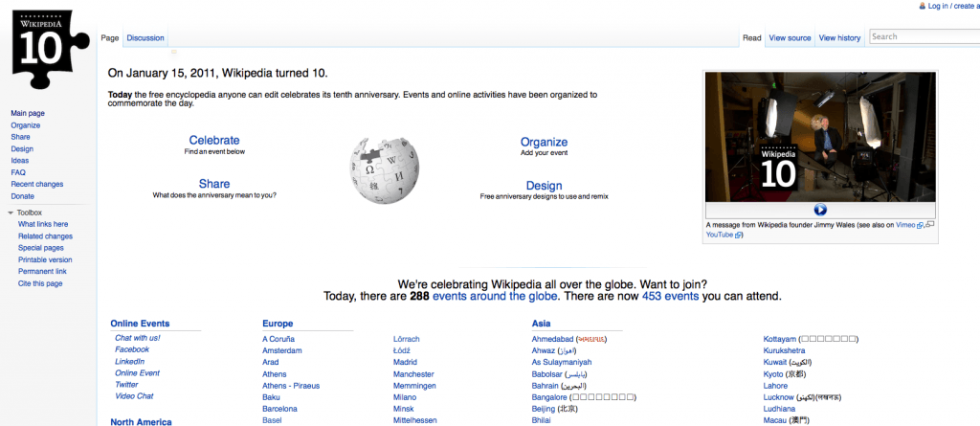
Task: Open the Kuwait event link
Action: pyautogui.click(x=775, y=363)
